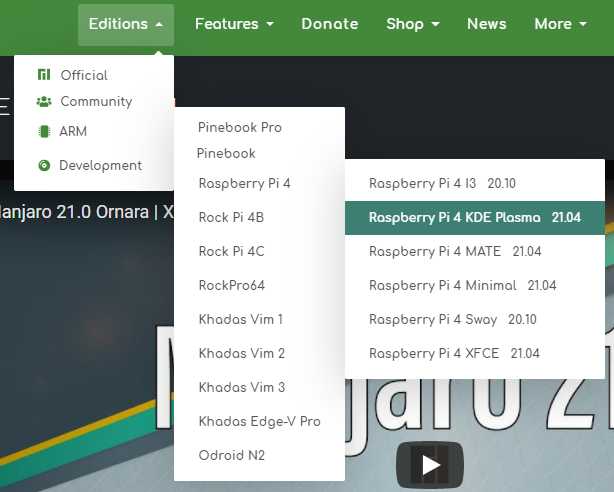Expand the More dropdown
Viewport: 614px width, 492px height.
click(560, 24)
